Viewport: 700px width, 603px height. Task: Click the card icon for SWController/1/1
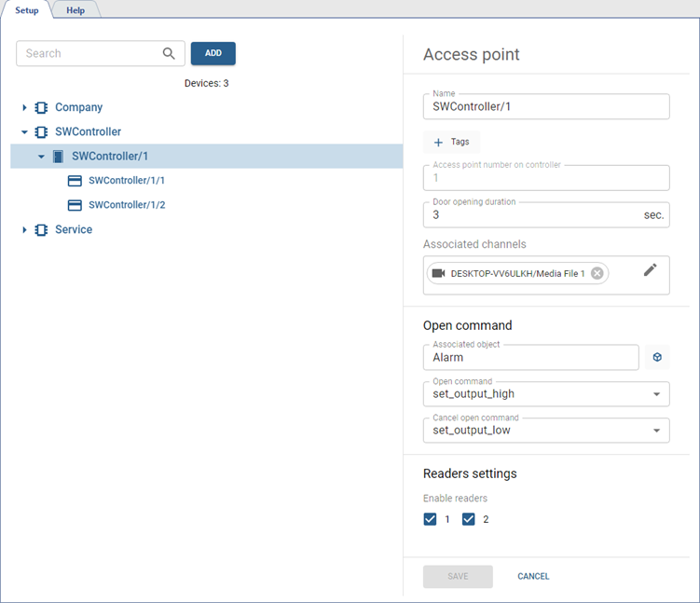(75, 181)
